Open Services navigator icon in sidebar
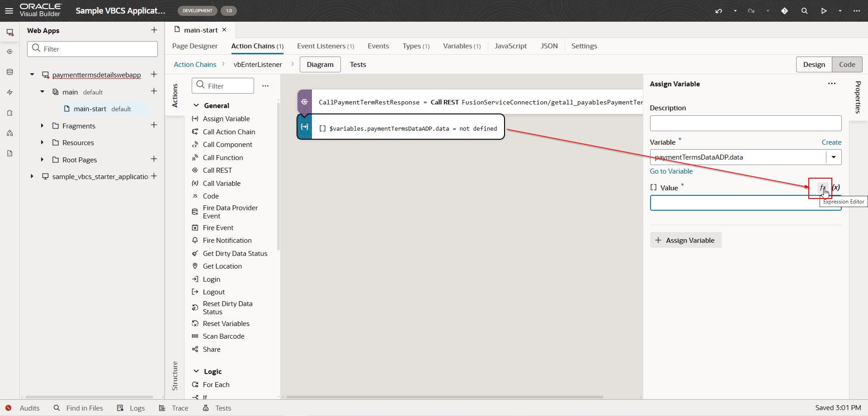 (x=9, y=52)
